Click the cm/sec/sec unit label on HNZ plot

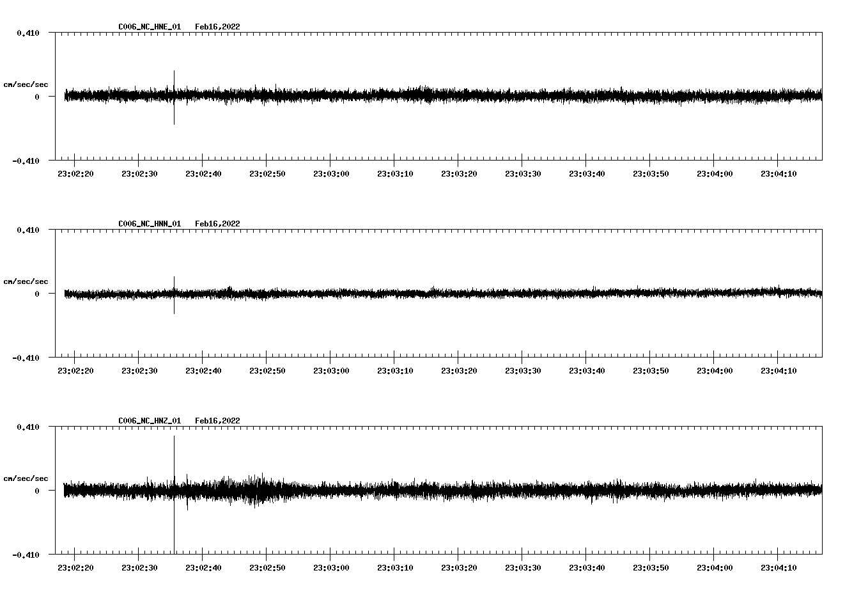click(x=26, y=478)
